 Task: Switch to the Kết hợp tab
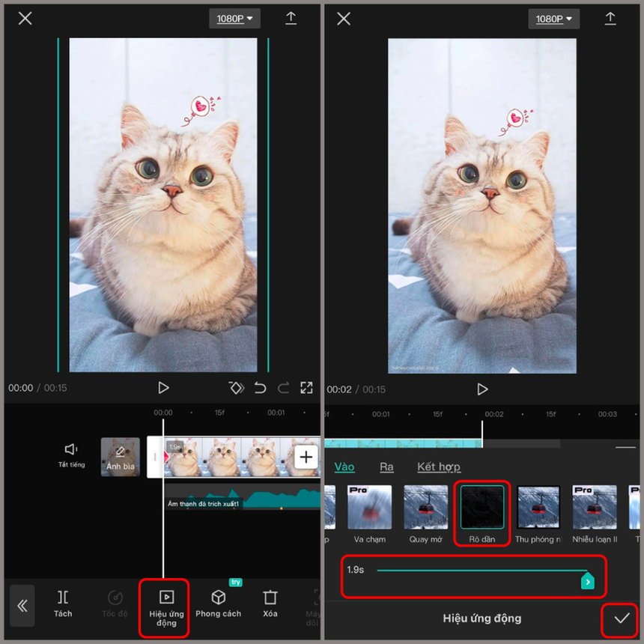[439, 467]
